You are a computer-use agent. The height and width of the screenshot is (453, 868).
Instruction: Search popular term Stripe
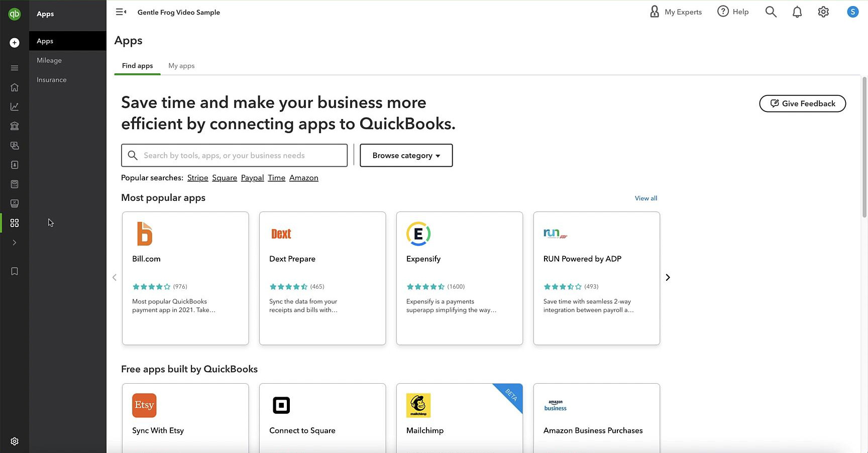coord(198,178)
